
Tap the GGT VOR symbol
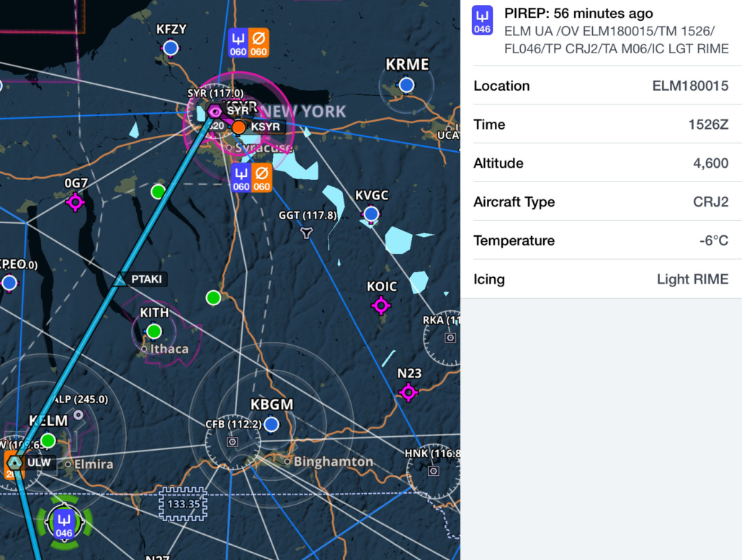(x=306, y=232)
